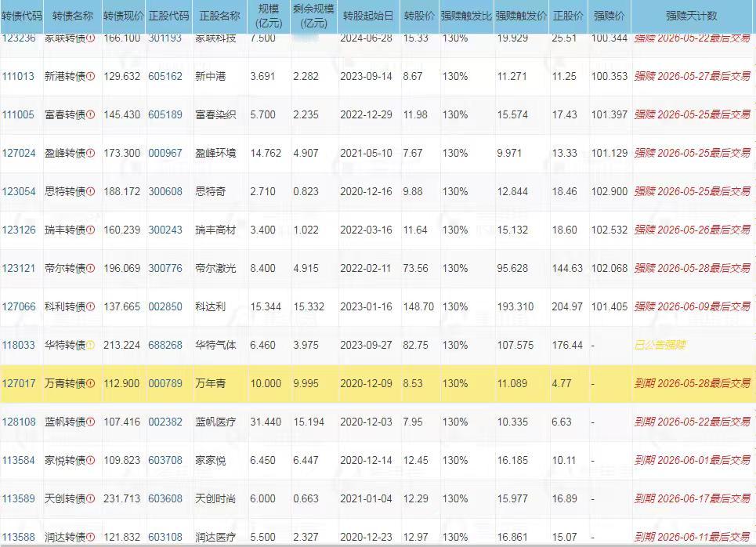Open bond code 113584 link
The image size is (756, 547).
pos(19,460)
